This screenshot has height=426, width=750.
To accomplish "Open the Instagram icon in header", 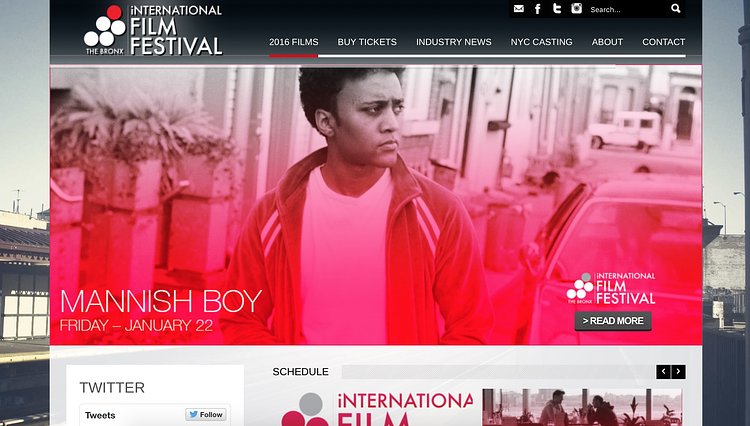I will pos(576,8).
